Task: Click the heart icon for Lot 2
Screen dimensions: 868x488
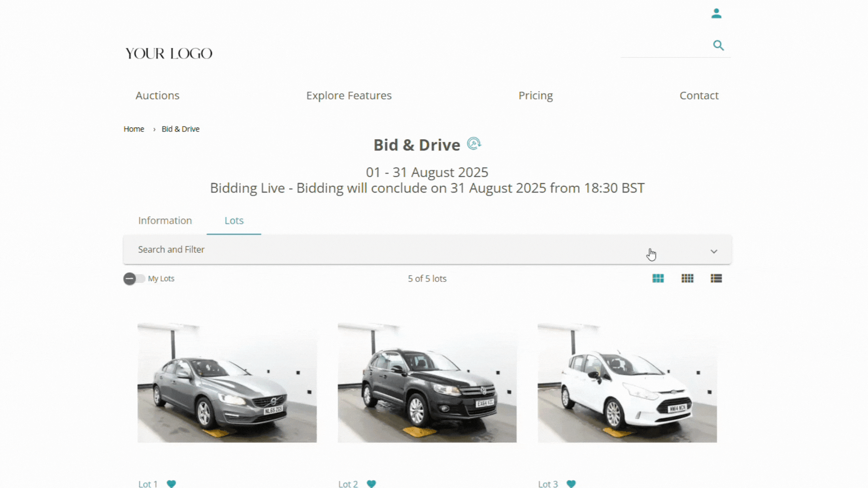Action: tap(371, 483)
